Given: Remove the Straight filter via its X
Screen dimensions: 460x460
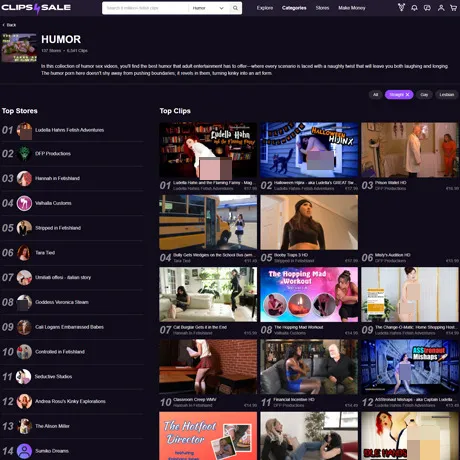Looking at the screenshot, I should tap(407, 95).
